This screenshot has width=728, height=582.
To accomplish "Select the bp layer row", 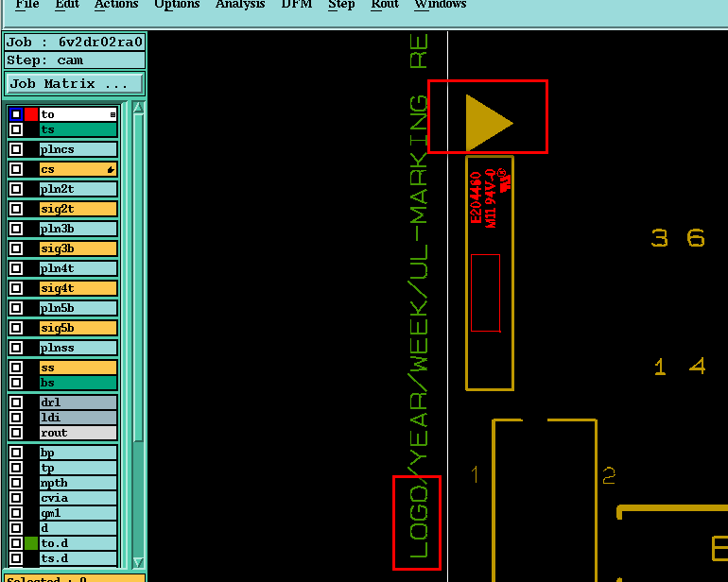I will pos(78,453).
